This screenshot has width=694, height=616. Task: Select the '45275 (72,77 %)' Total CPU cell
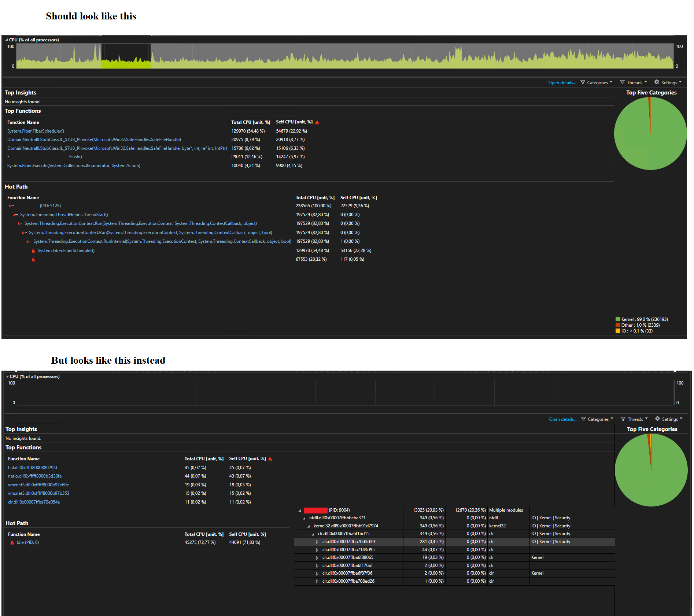[x=200, y=542]
